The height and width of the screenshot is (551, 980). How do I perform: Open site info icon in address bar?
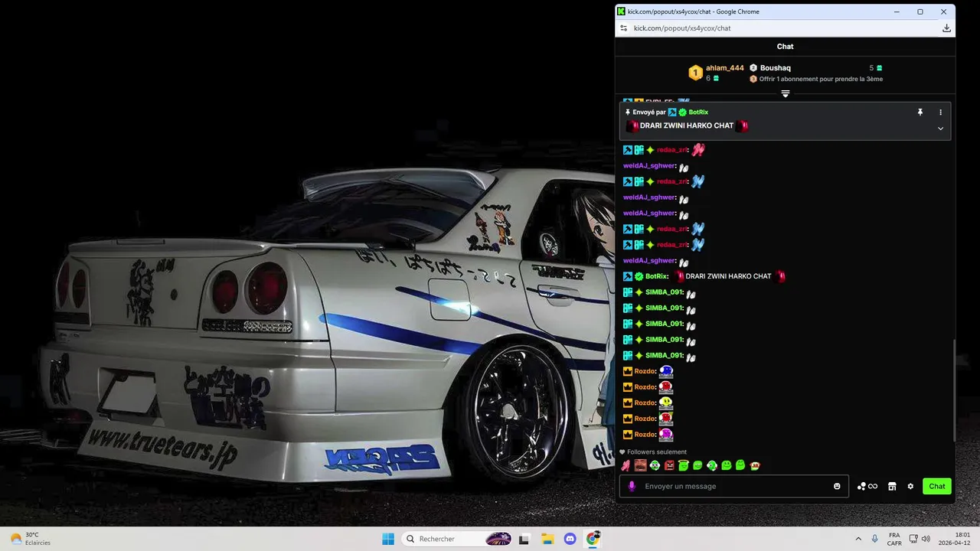coord(624,28)
